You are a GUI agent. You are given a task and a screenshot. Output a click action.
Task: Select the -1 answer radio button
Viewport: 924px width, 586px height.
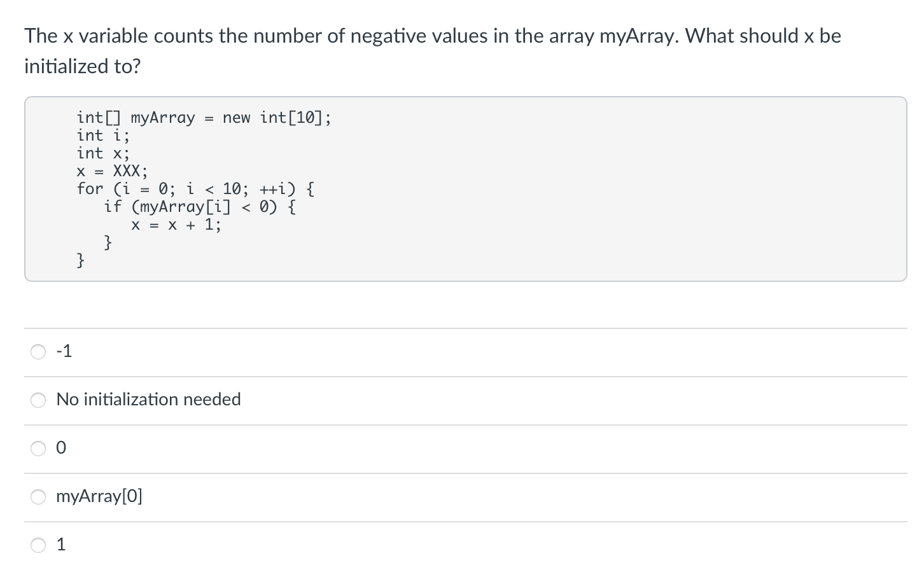(38, 351)
